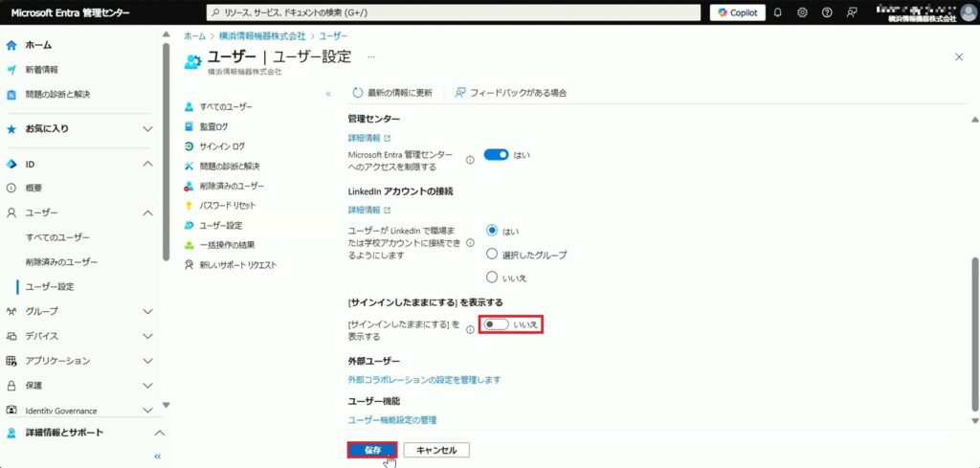Select ユーザー設定 in left sidebar
Image resolution: width=980 pixels, height=468 pixels.
(x=50, y=287)
